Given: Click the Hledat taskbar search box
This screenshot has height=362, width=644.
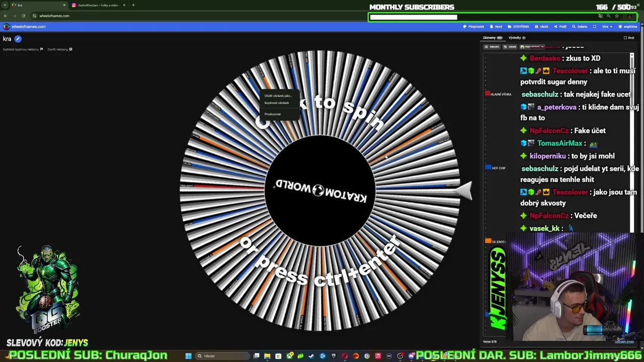Looking at the screenshot, I should (222, 356).
